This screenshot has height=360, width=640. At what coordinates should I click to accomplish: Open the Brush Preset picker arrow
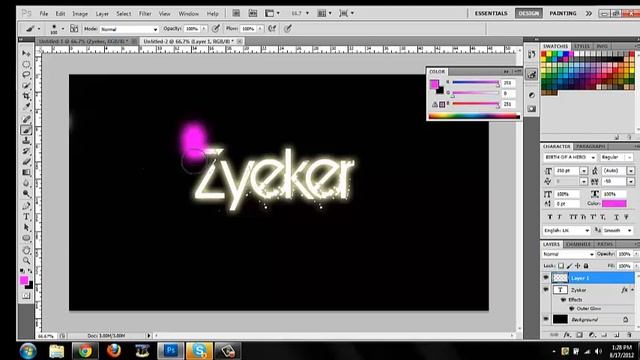pyautogui.click(x=62, y=29)
